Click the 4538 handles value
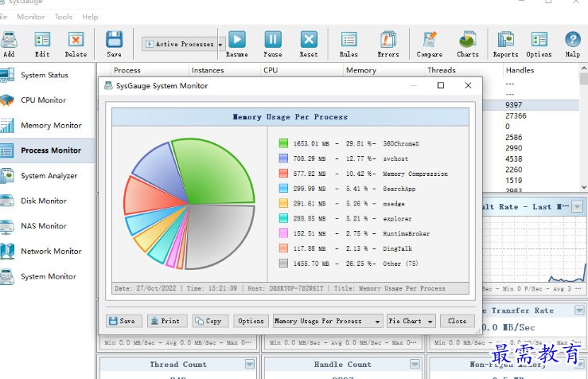This screenshot has width=588, height=379. pyautogui.click(x=513, y=159)
